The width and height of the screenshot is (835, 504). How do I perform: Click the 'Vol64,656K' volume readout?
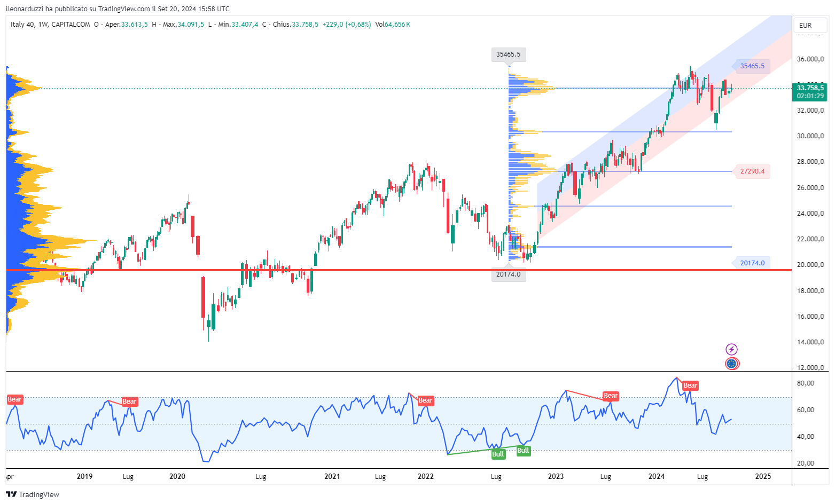[x=393, y=25]
